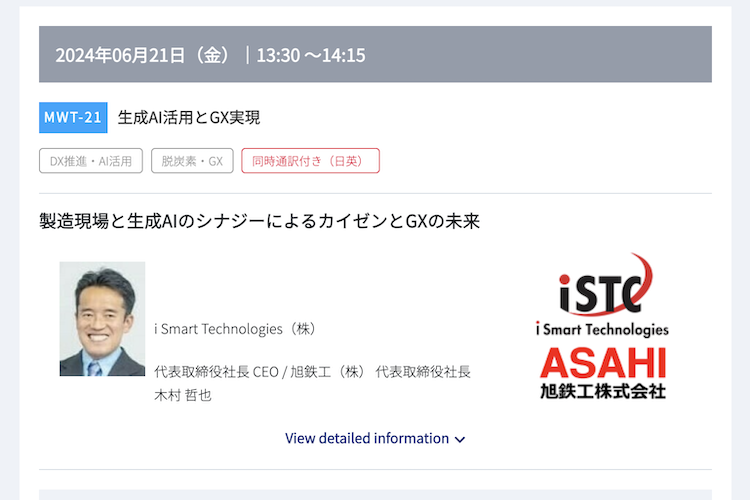Click the iSTC i Smart Technologies logo

[603, 295]
